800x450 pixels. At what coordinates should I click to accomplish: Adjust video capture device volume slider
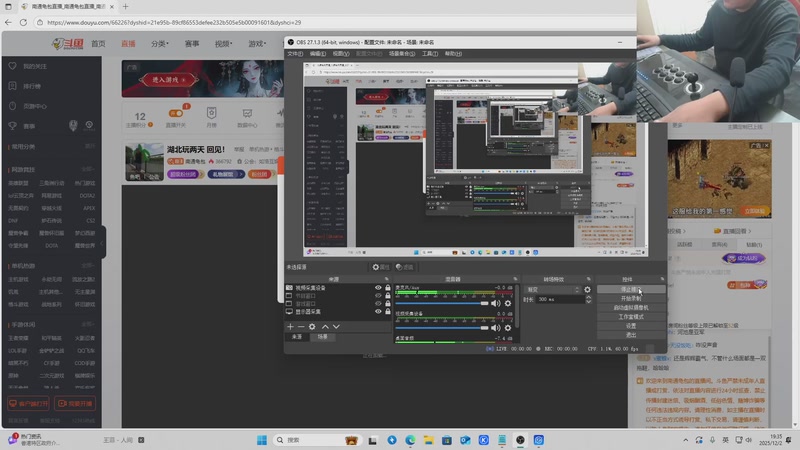click(x=442, y=328)
